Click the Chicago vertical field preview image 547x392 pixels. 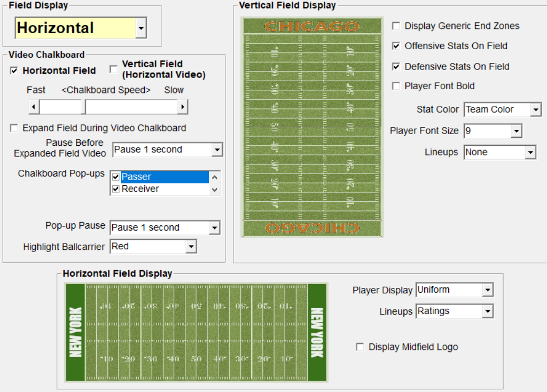pyautogui.click(x=312, y=127)
